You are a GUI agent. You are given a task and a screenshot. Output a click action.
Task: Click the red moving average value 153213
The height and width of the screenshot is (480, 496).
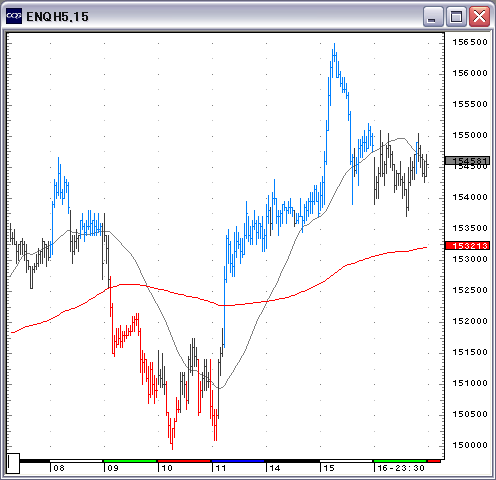[467, 246]
